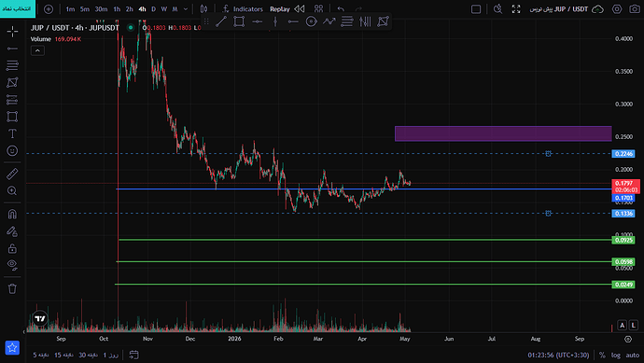644x363 pixels.
Task: Toggle auto scale
Action: 633,355
